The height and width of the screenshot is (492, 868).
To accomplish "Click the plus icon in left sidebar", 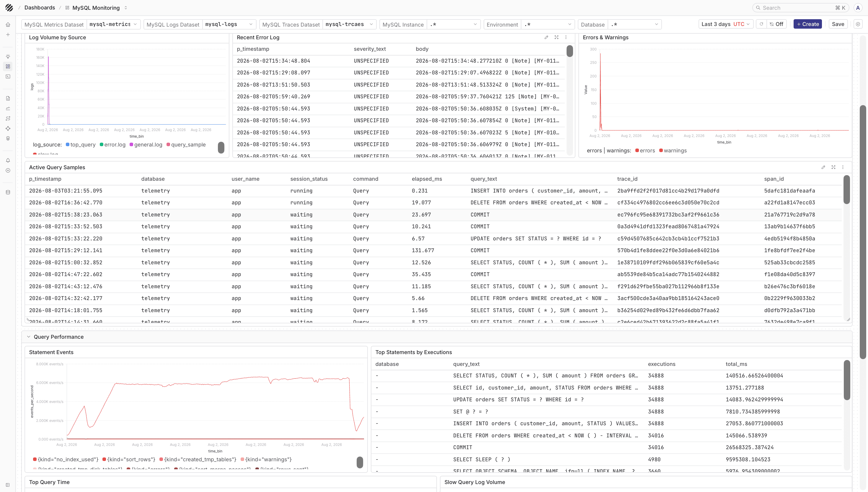I will 8,35.
